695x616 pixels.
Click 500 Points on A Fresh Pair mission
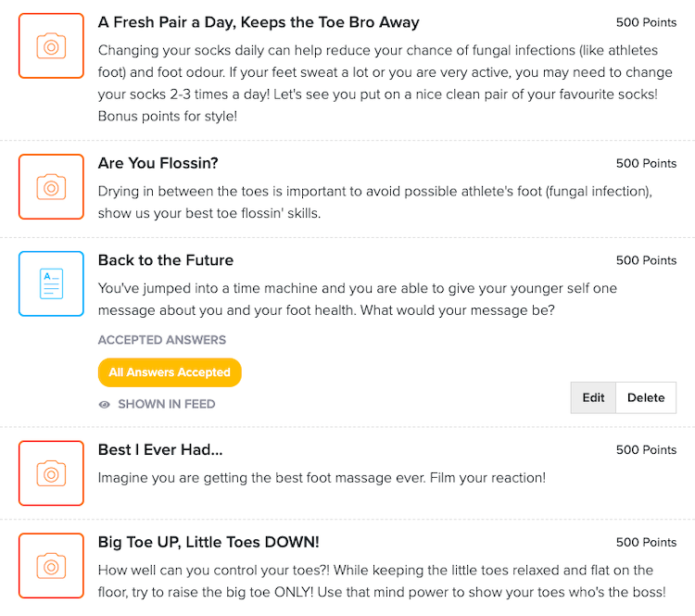click(x=646, y=22)
